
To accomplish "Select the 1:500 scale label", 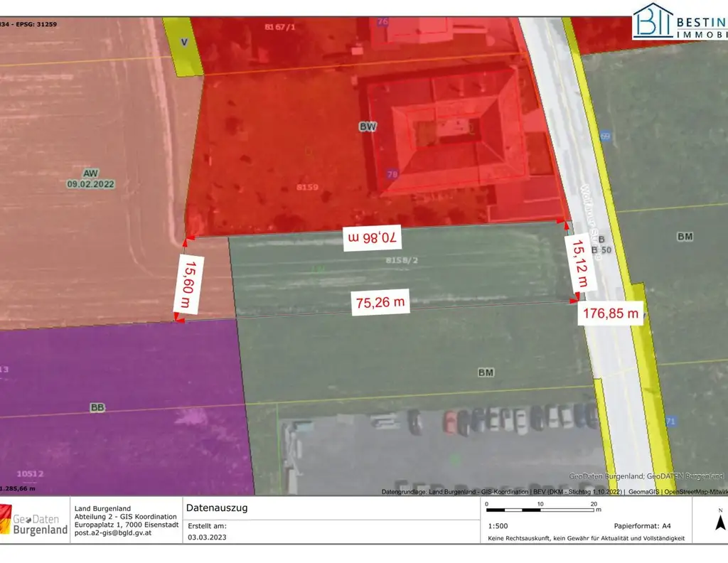I will click(x=498, y=525).
